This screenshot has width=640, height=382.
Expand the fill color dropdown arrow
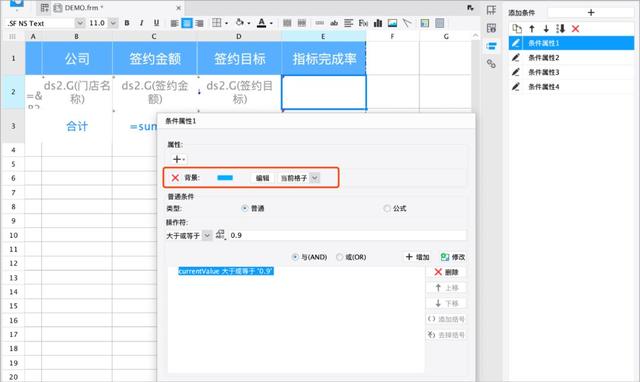pyautogui.click(x=249, y=23)
